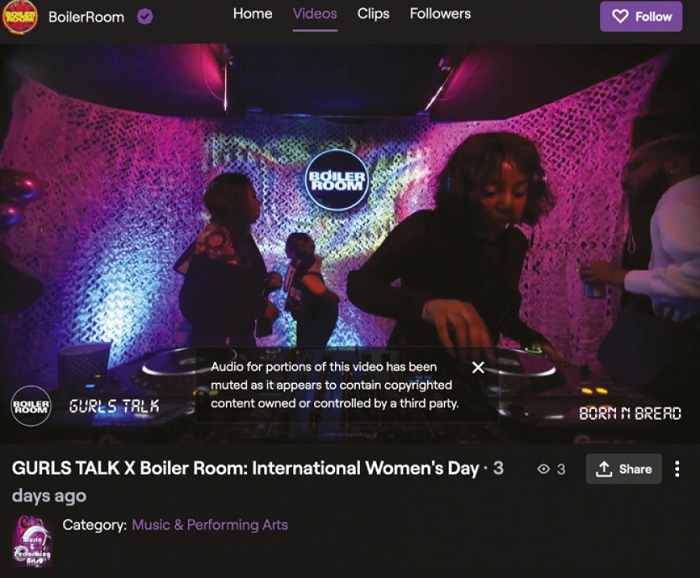Image resolution: width=700 pixels, height=578 pixels.
Task: Click the "Category:" label
Action: [x=94, y=525]
